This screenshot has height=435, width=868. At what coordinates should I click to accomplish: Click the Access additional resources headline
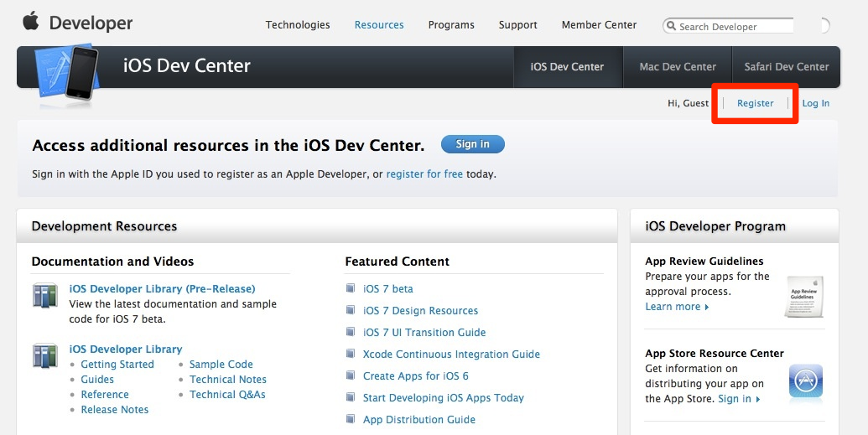pos(229,146)
